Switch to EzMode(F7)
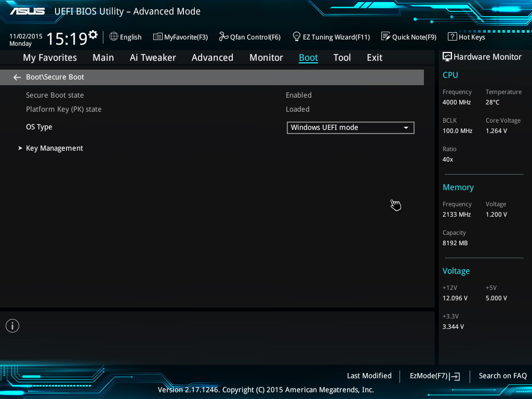The image size is (532, 399). coord(434,376)
